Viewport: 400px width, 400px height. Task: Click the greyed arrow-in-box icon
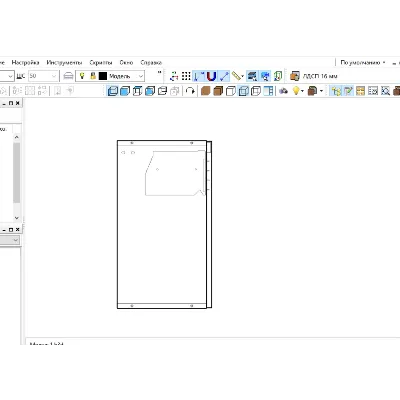[57, 91]
